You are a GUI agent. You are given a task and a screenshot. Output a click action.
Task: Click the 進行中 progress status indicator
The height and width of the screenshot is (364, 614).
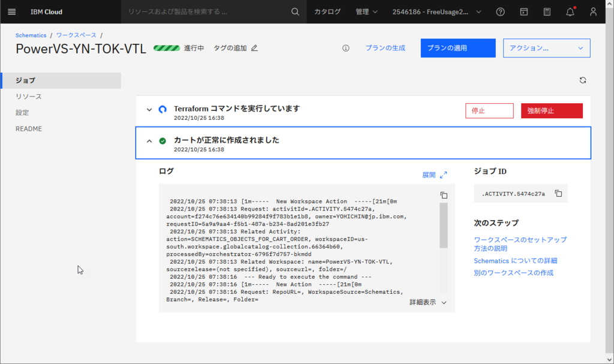click(179, 48)
